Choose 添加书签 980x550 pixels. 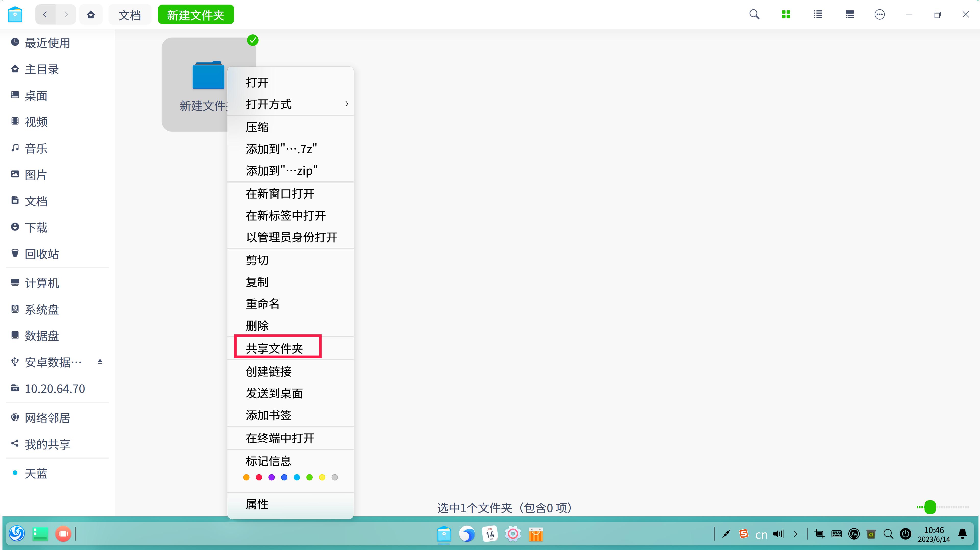tap(290, 415)
